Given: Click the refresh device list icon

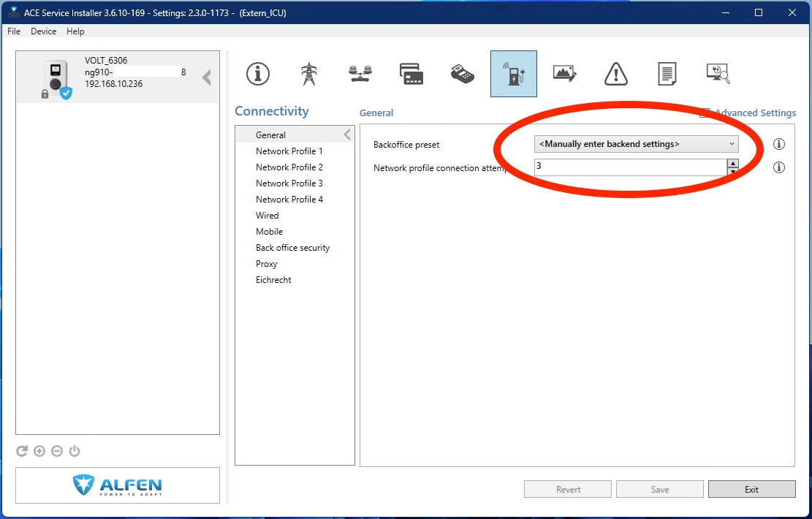Looking at the screenshot, I should click(x=22, y=451).
